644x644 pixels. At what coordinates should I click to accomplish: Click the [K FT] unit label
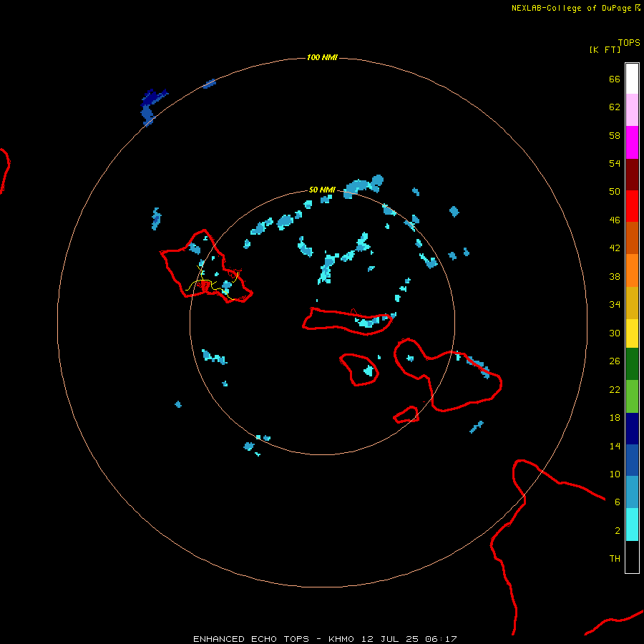(x=605, y=49)
